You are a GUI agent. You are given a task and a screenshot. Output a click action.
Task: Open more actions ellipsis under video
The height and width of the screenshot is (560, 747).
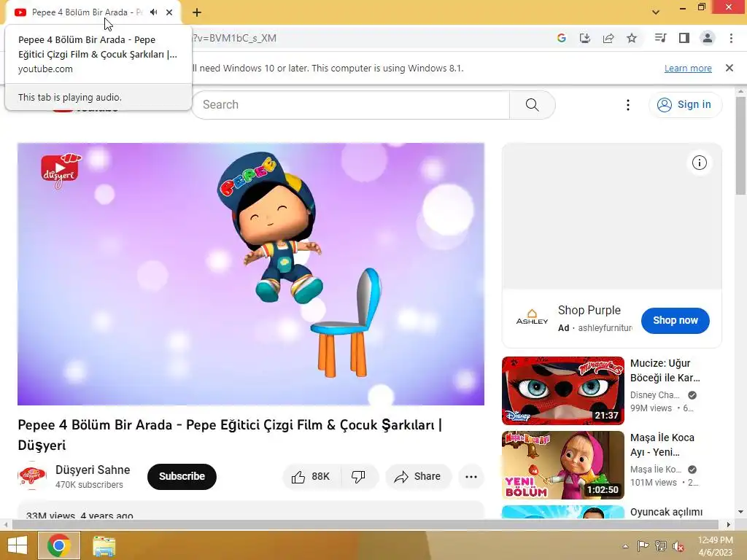click(471, 477)
